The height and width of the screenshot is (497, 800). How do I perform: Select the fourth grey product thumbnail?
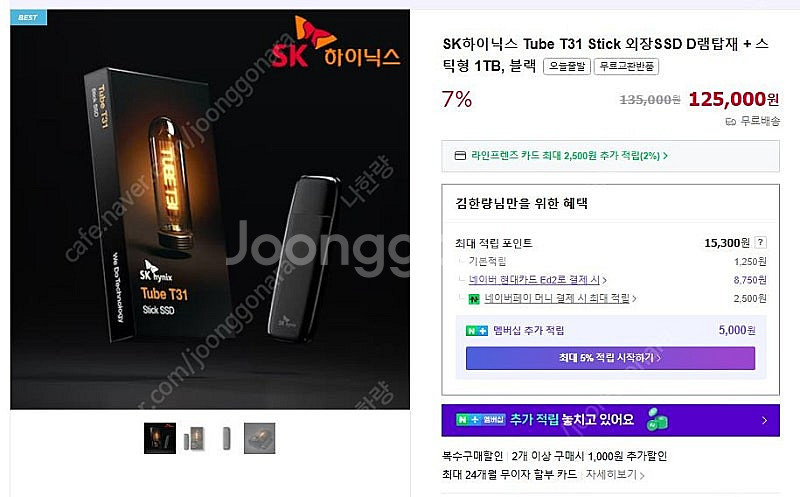pos(259,438)
